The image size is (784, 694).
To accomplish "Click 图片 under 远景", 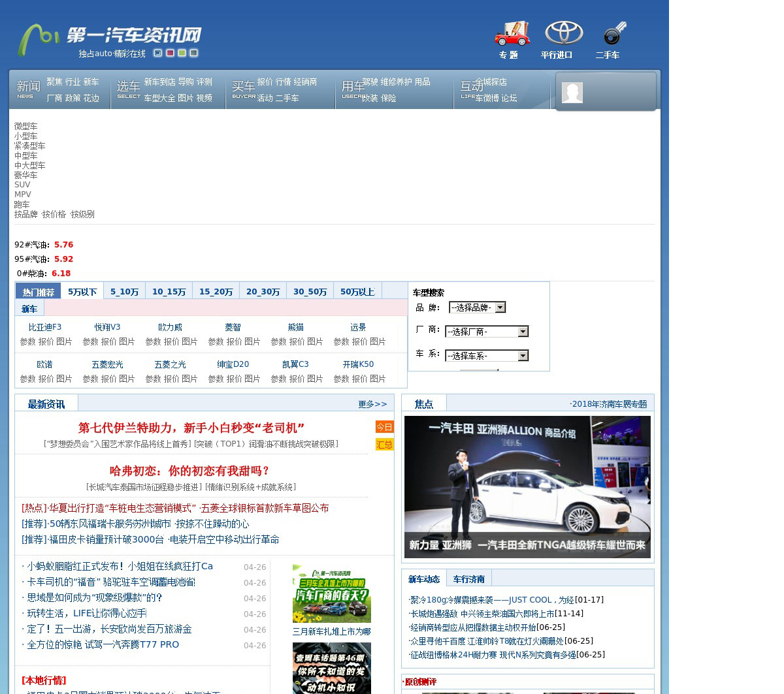I will pos(378,341).
